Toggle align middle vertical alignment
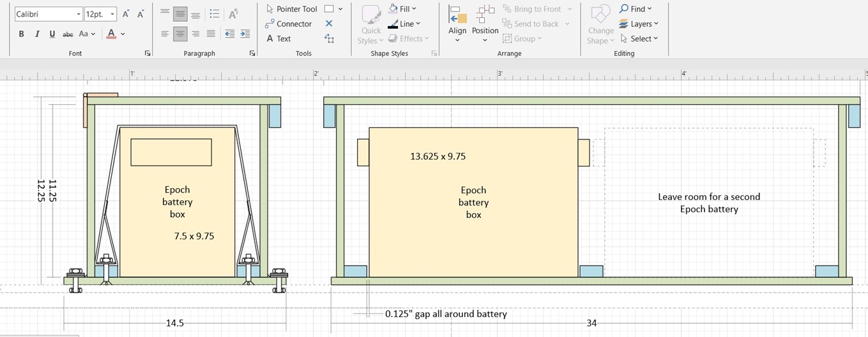The image size is (868, 337). pyautogui.click(x=181, y=13)
